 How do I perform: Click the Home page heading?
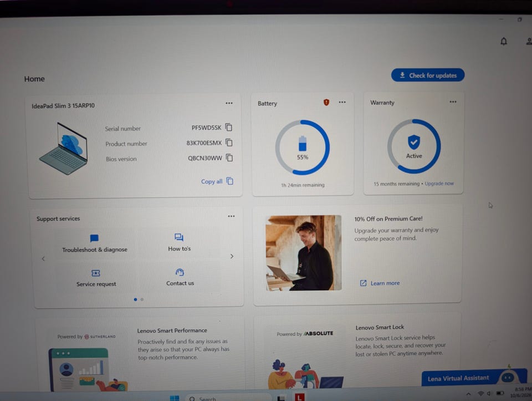pyautogui.click(x=34, y=79)
